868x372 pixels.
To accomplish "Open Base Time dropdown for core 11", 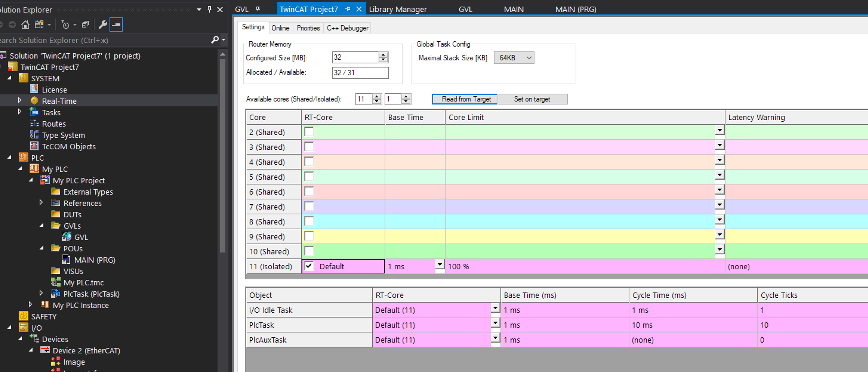I will tap(440, 265).
